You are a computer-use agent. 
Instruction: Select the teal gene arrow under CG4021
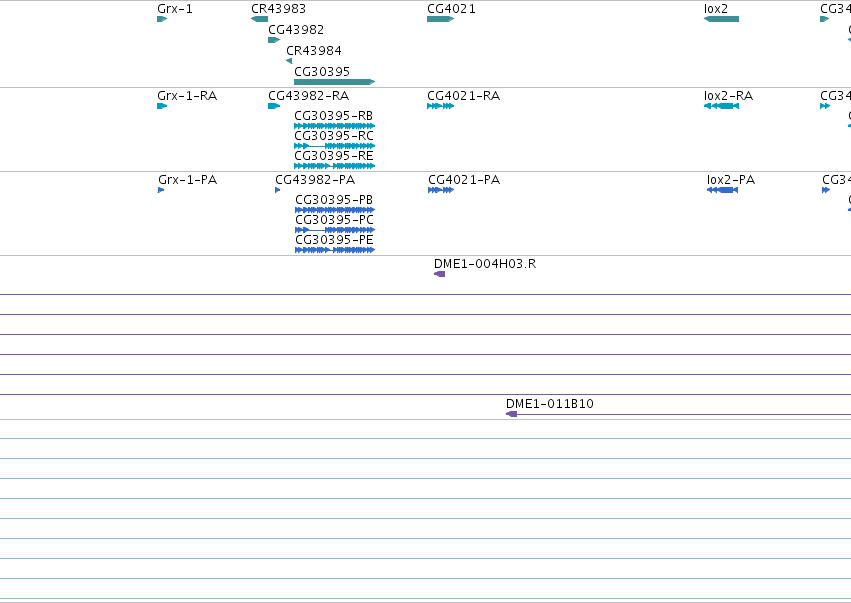point(441,19)
